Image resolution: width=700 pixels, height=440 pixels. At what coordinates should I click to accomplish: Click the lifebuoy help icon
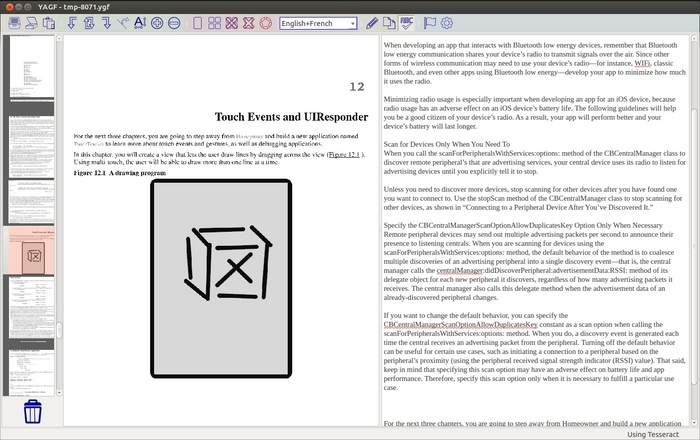(x=266, y=23)
